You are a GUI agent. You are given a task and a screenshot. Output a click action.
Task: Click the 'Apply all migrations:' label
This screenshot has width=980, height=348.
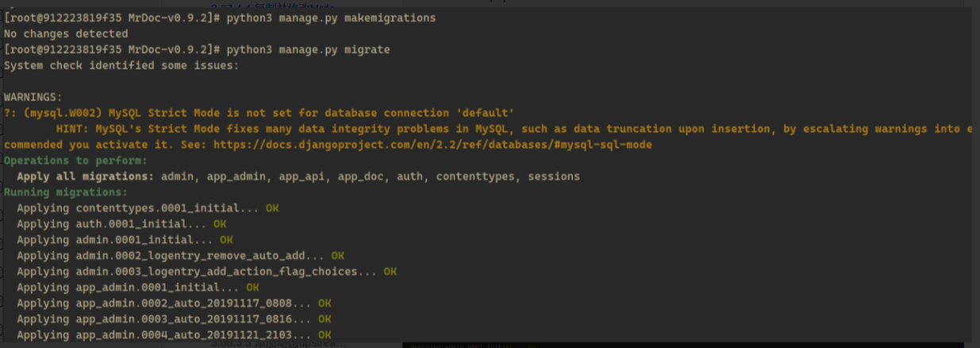(86, 176)
